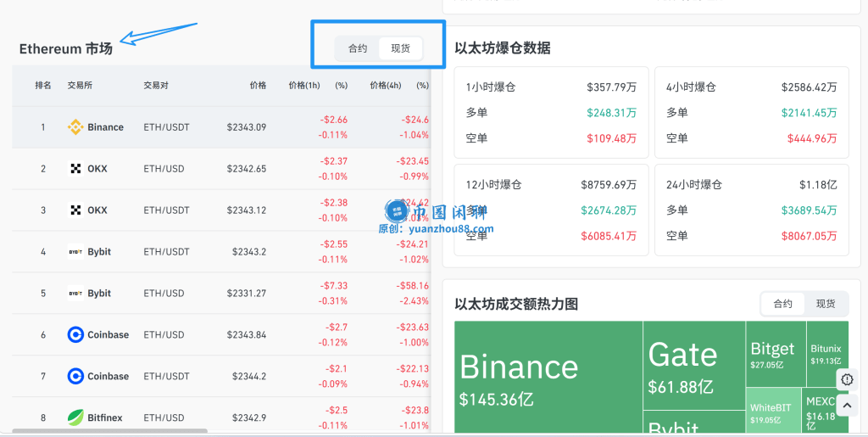The image size is (868, 437).
Task: Click the Gate heatmap tile $61.88亿
Action: [x=694, y=366]
